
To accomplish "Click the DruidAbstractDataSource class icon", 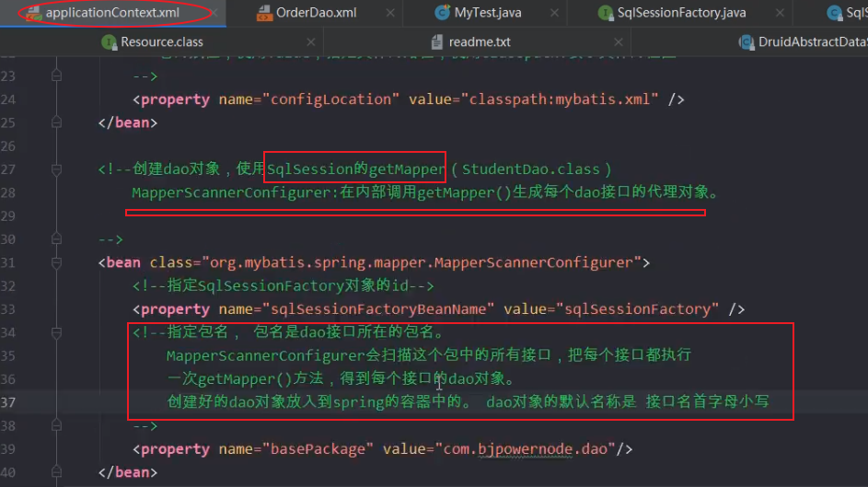I will (746, 42).
